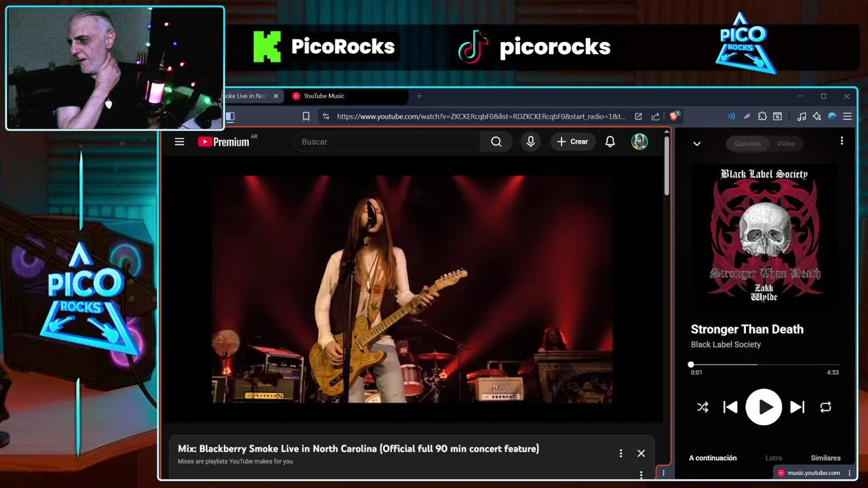Open media control music note icon
This screenshot has height=488, width=868.
click(802, 117)
